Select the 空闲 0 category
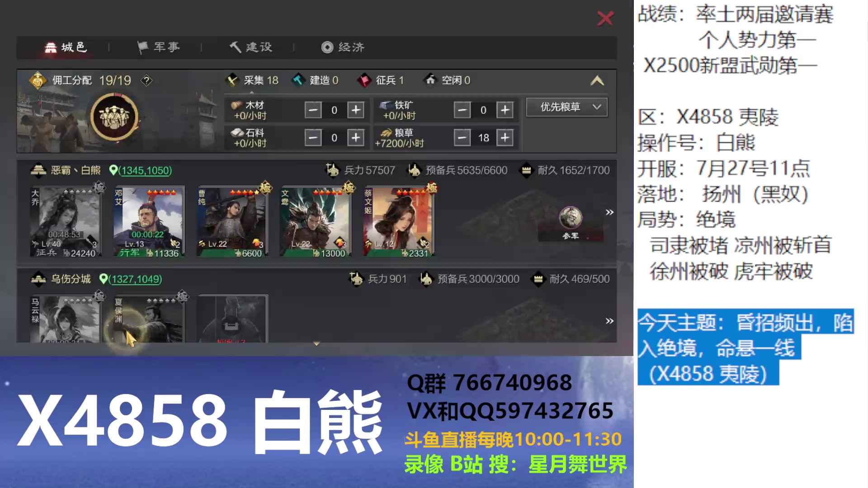 click(448, 80)
